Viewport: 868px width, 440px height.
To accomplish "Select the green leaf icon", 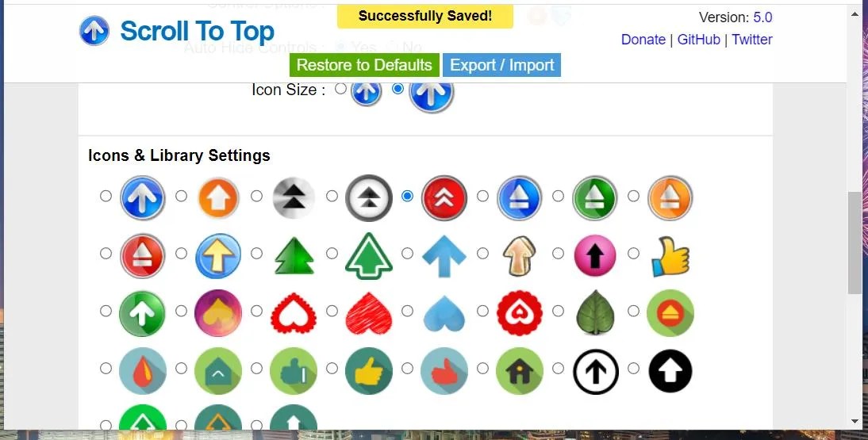I will 595,312.
